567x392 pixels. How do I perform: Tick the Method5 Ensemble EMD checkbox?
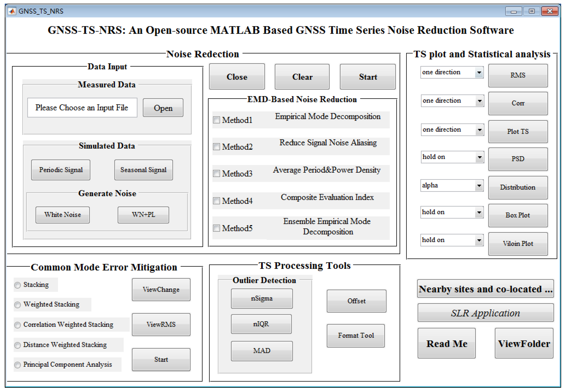[x=216, y=228]
